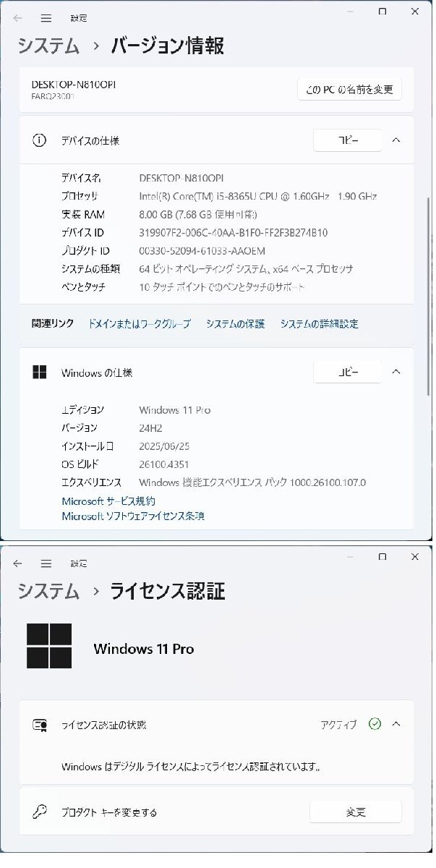Click the license certificate icon beside ライセンス認証の状態
This screenshot has width=436, height=868.
click(x=40, y=724)
